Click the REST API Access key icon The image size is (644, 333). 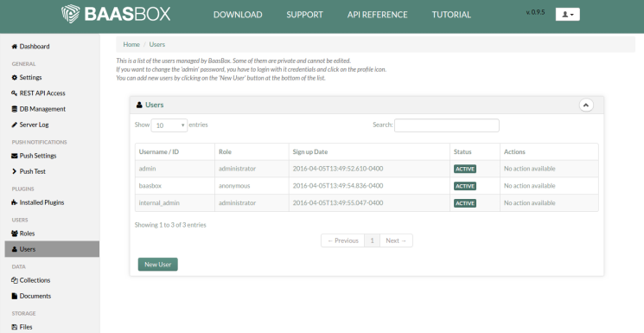(x=15, y=93)
